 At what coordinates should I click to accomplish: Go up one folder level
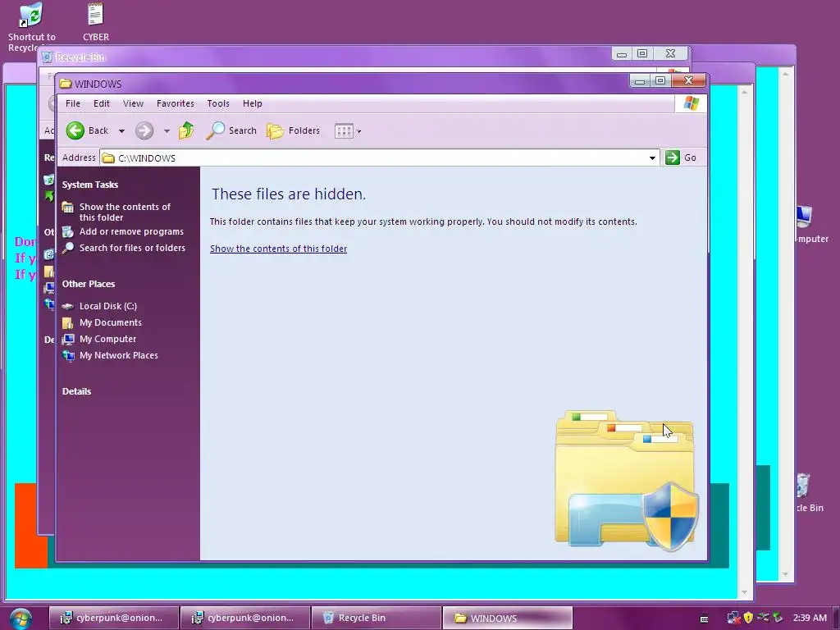pos(186,130)
